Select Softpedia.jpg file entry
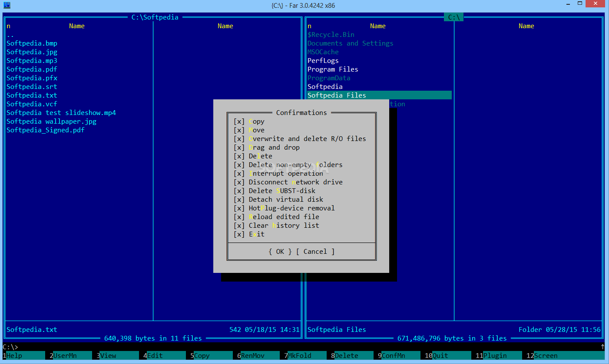Viewport: 609px width, 364px height. click(32, 52)
